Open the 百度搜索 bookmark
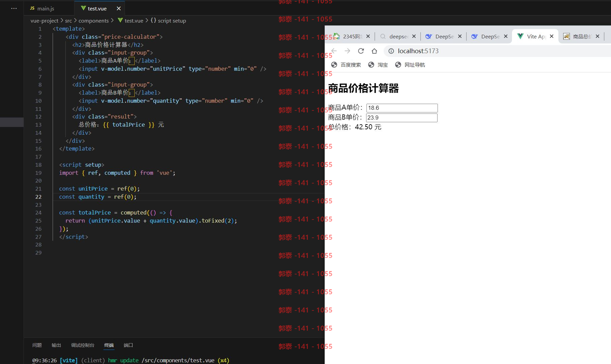Viewport: 611px width, 364px height. pos(346,65)
